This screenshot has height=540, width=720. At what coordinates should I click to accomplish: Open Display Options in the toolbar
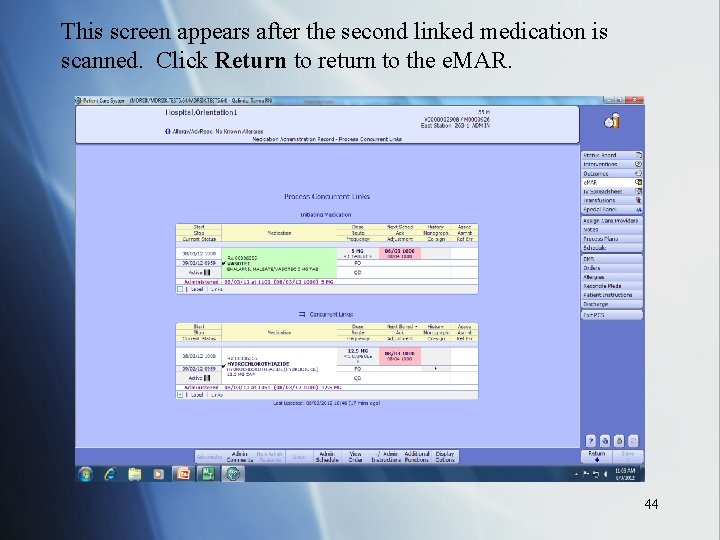coord(444,456)
